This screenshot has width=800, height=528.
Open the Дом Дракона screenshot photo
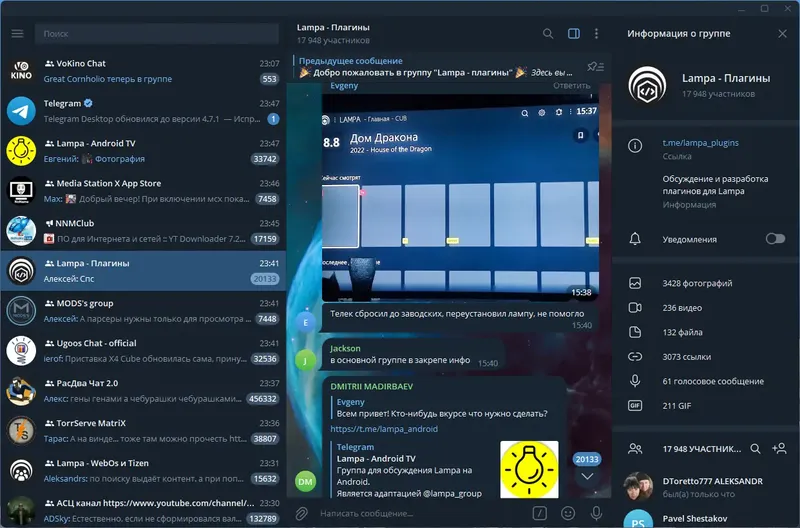coord(460,197)
